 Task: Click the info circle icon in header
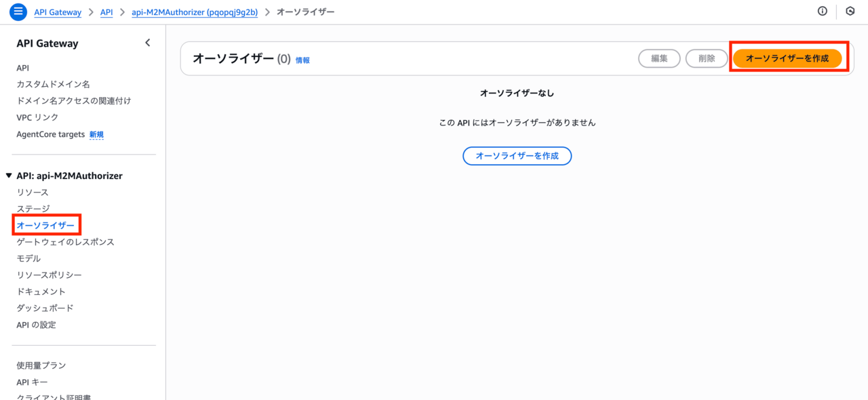(x=823, y=12)
